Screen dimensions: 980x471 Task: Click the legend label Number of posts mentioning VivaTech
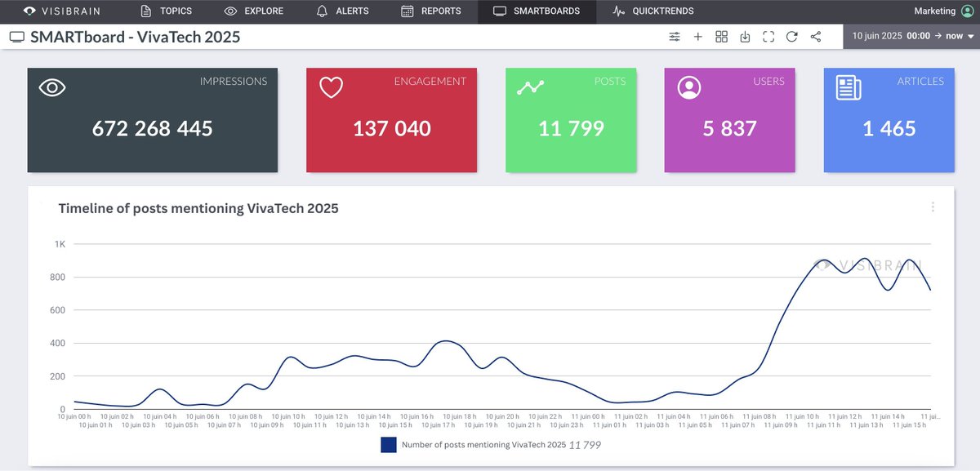click(x=484, y=445)
